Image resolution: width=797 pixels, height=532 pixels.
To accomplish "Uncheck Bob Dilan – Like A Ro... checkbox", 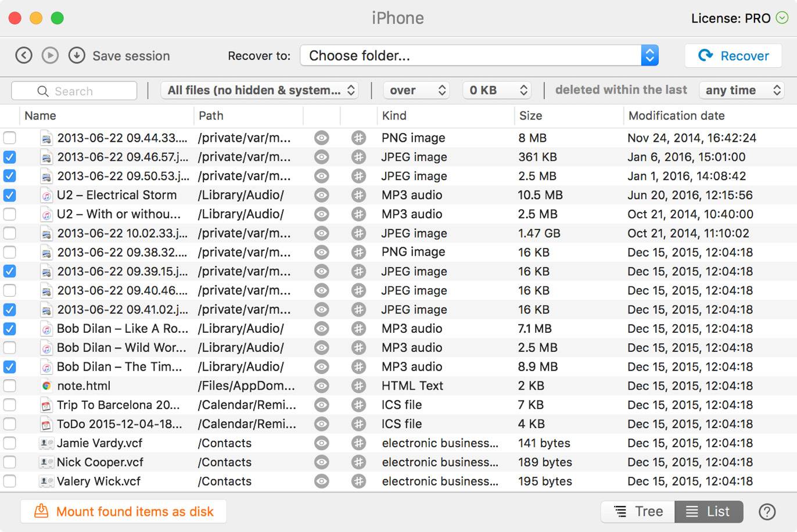I will 9,329.
